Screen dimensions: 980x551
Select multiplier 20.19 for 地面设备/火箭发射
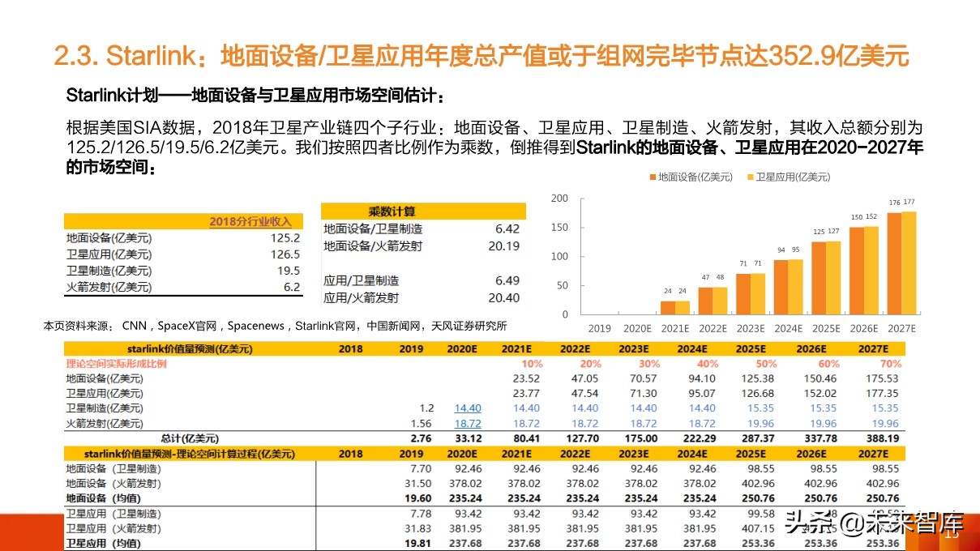click(503, 246)
